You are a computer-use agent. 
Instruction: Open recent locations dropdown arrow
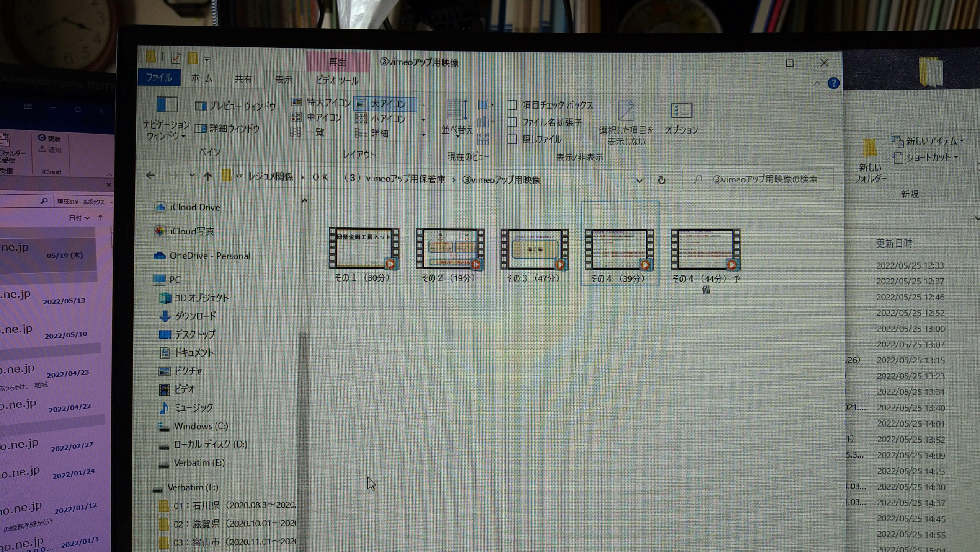click(192, 176)
